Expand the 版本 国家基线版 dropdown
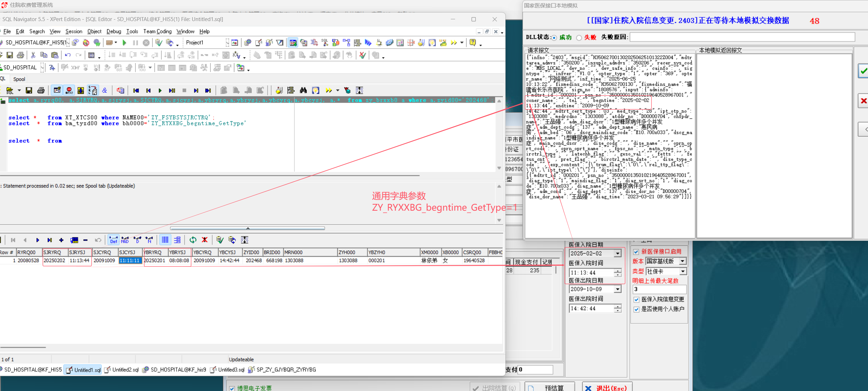Screen dimensions: 868x391 point(683,261)
